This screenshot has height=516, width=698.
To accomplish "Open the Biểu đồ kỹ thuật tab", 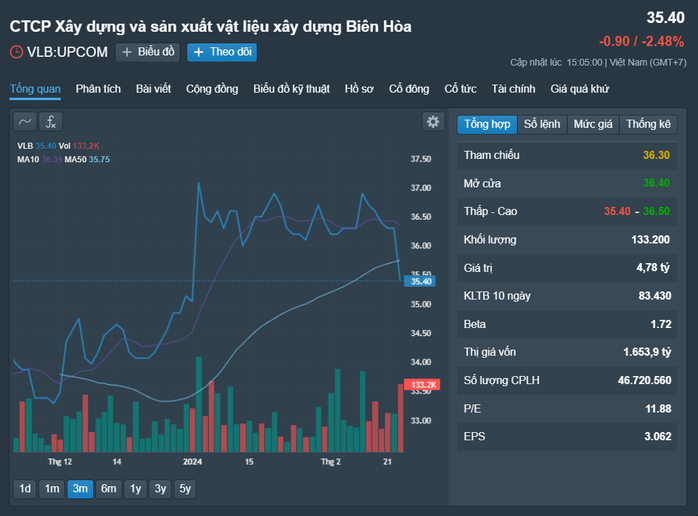I will [x=292, y=89].
